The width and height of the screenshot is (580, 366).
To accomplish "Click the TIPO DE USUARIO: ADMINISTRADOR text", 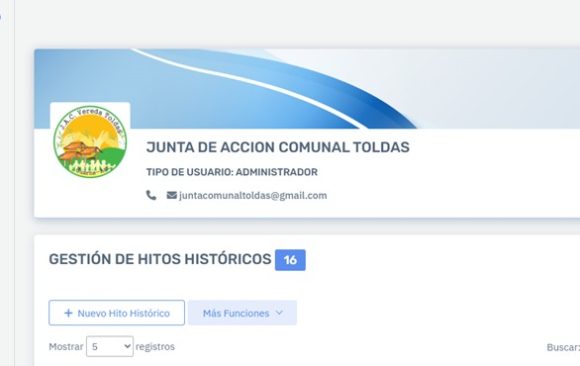I will pyautogui.click(x=232, y=172).
